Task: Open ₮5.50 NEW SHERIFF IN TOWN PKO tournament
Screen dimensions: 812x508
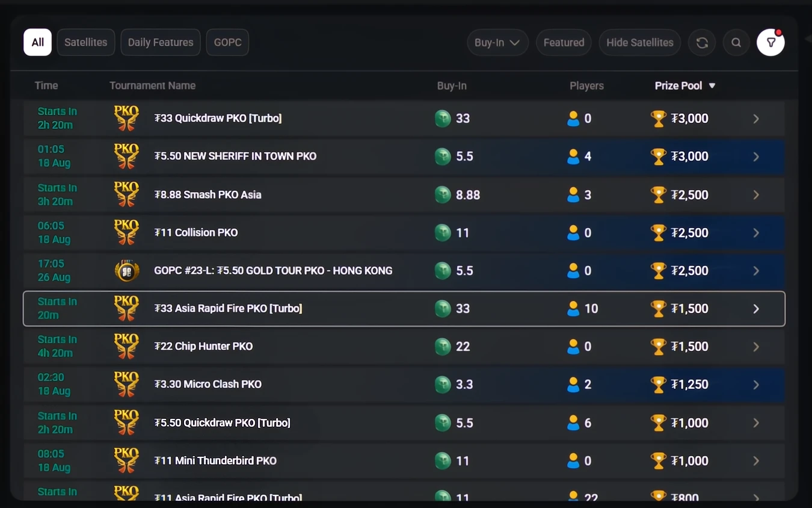Action: click(404, 156)
